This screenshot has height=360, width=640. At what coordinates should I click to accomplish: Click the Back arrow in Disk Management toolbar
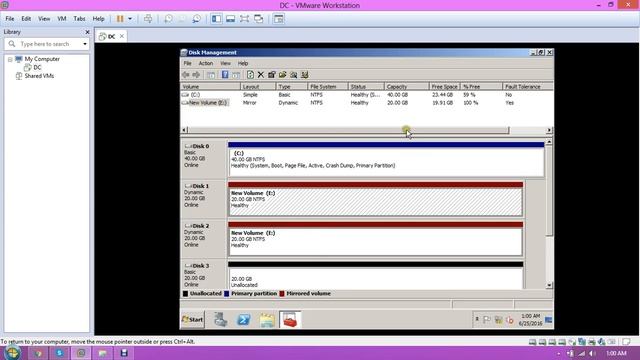tap(186, 75)
